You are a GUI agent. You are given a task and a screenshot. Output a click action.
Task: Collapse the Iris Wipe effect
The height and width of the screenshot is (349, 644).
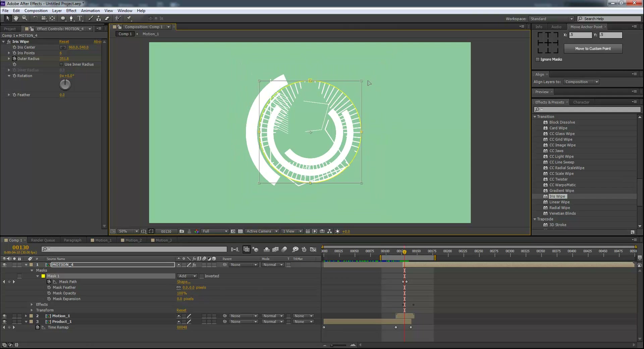3,42
